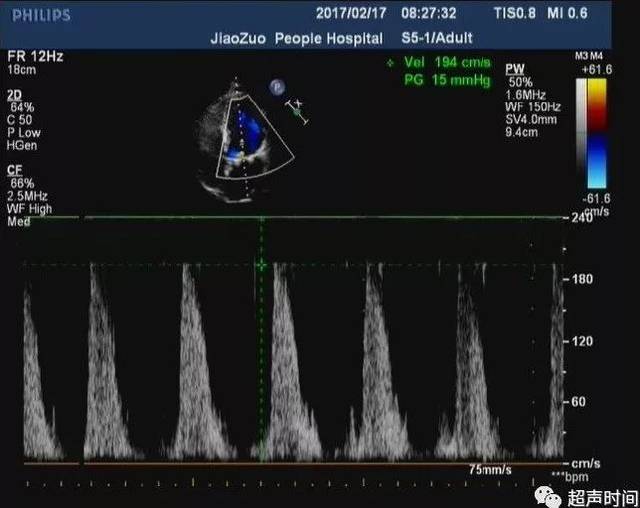640x508 pixels.
Task: Click the PHILIPS logo
Action: pos(41,16)
